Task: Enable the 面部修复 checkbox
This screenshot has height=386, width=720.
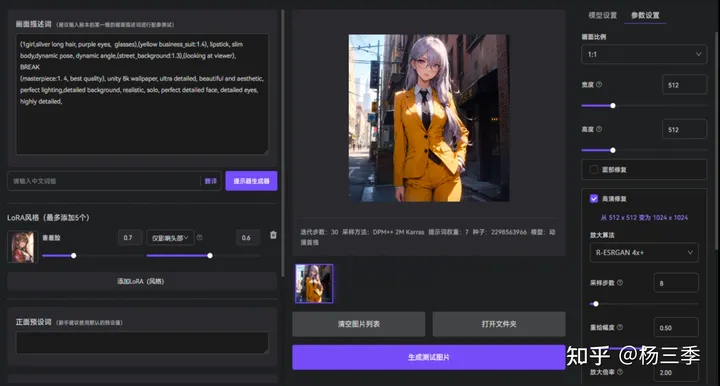Action: point(594,169)
